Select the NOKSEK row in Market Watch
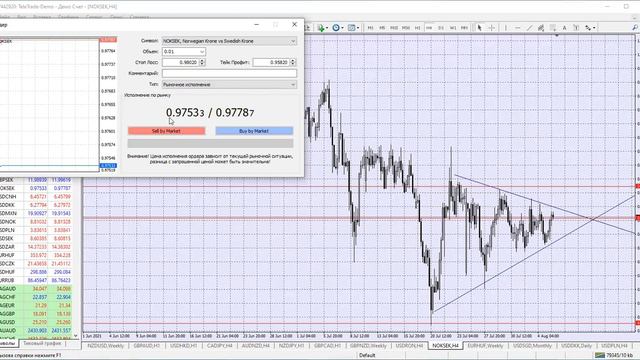640x360 pixels. (36, 189)
